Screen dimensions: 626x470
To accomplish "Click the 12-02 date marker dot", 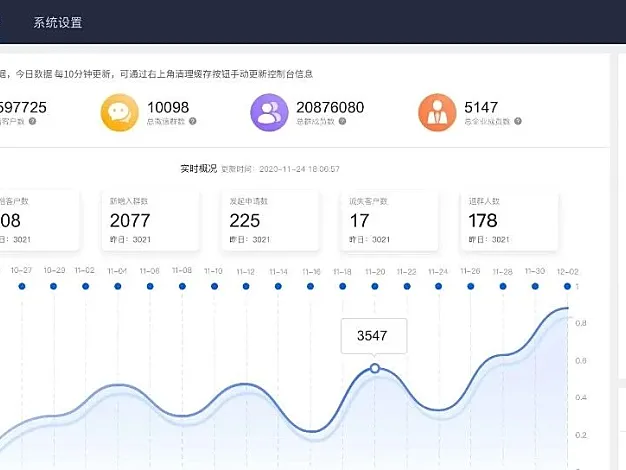I will click(x=566, y=287).
